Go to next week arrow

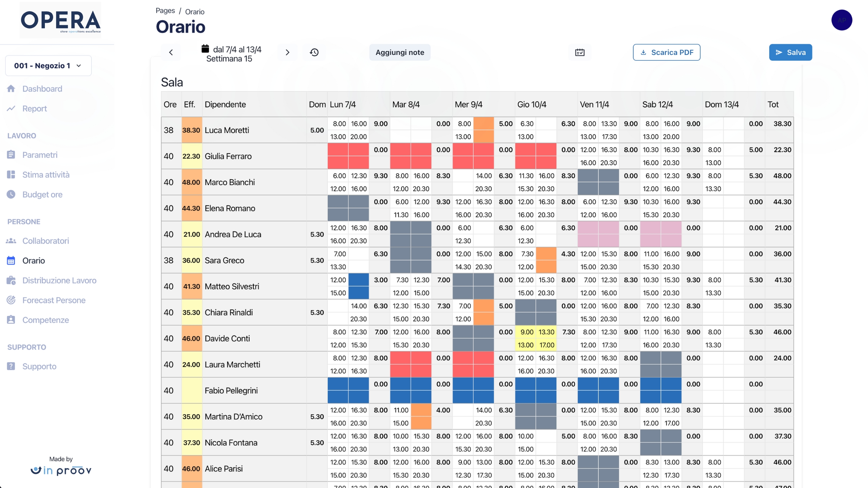(288, 52)
